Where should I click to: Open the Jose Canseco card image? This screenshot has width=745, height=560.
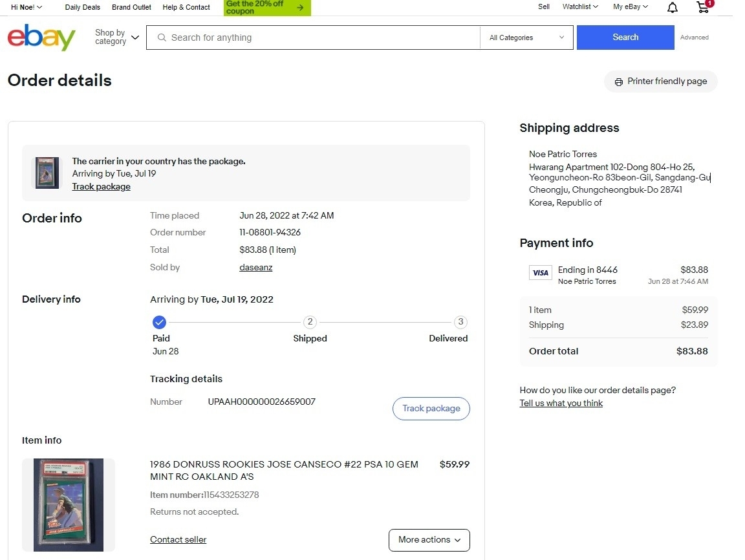click(x=69, y=505)
